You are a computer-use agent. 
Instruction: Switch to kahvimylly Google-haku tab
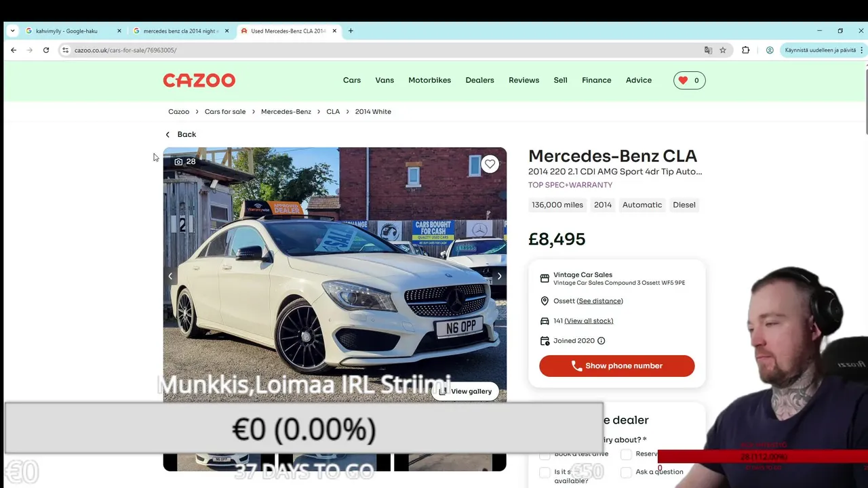pyautogui.click(x=73, y=30)
